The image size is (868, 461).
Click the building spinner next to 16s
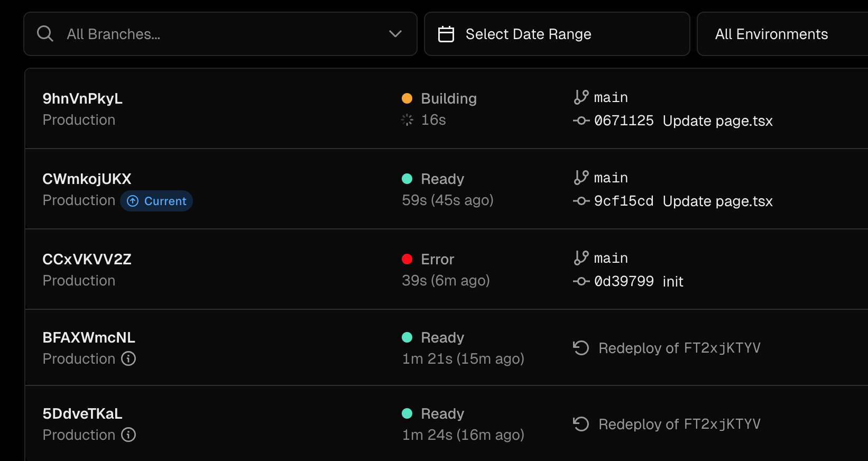point(407,120)
